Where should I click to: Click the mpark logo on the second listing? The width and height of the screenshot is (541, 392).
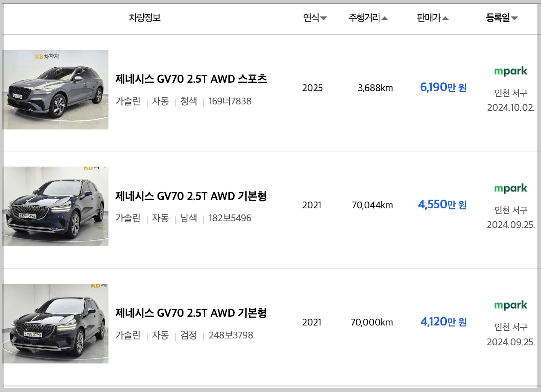pos(511,189)
